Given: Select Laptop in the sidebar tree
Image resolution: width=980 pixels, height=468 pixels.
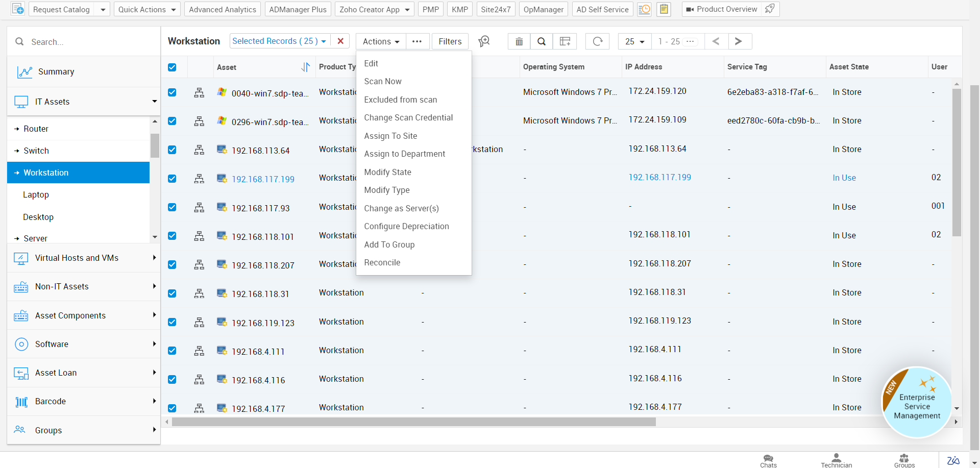Looking at the screenshot, I should [36, 194].
